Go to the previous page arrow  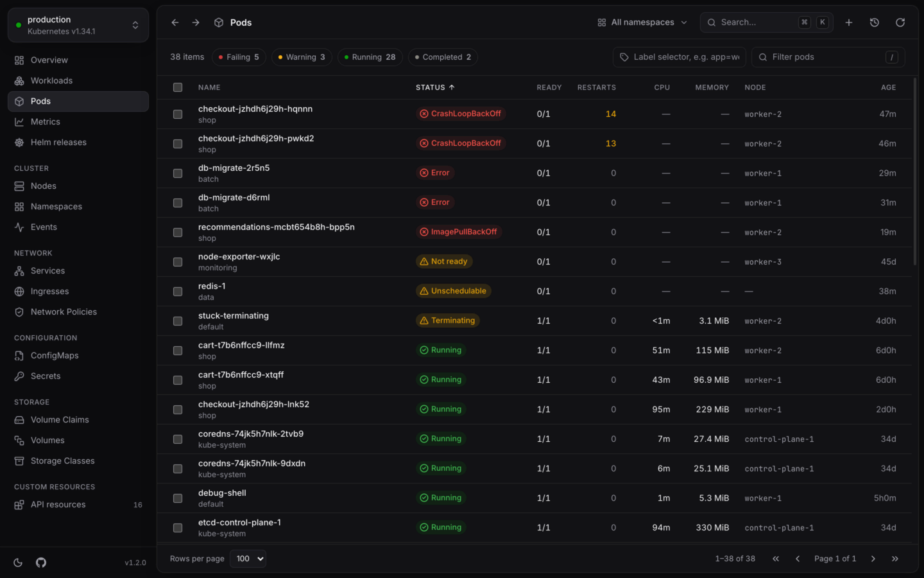point(798,559)
